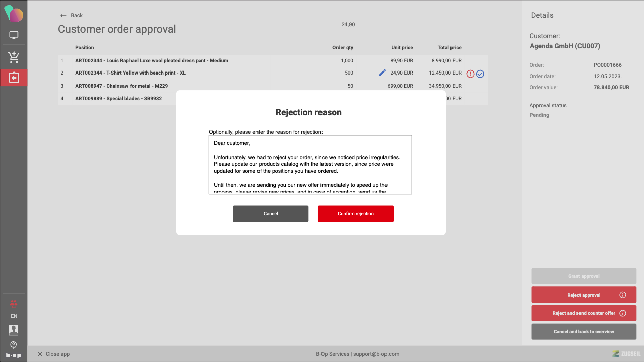
Task: Open the add-to-cart orders icon
Action: [x=14, y=57]
